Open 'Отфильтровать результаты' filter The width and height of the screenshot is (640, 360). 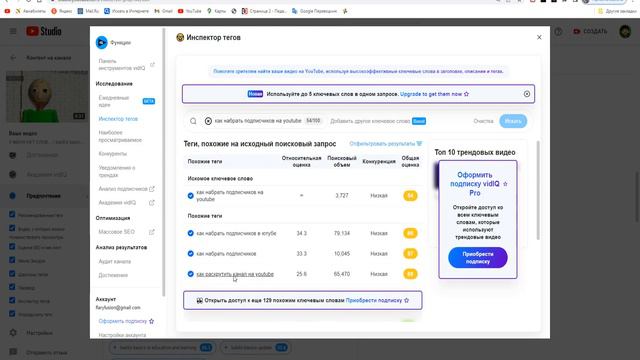click(x=385, y=144)
